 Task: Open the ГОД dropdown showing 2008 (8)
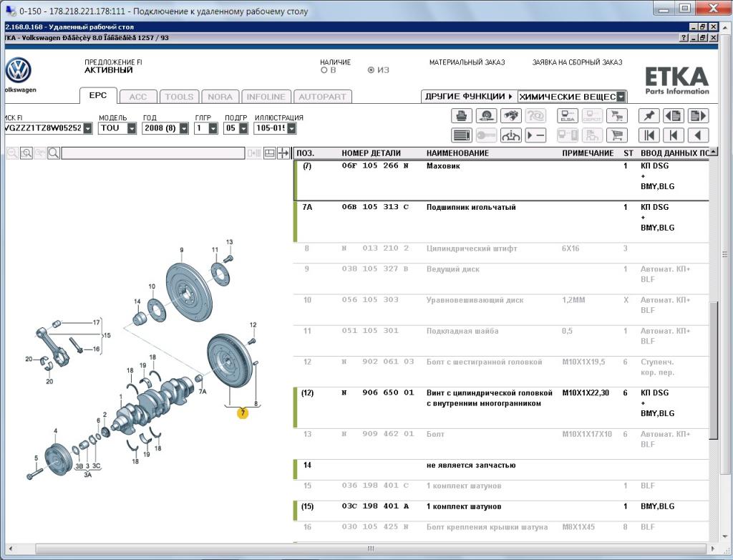(184, 128)
